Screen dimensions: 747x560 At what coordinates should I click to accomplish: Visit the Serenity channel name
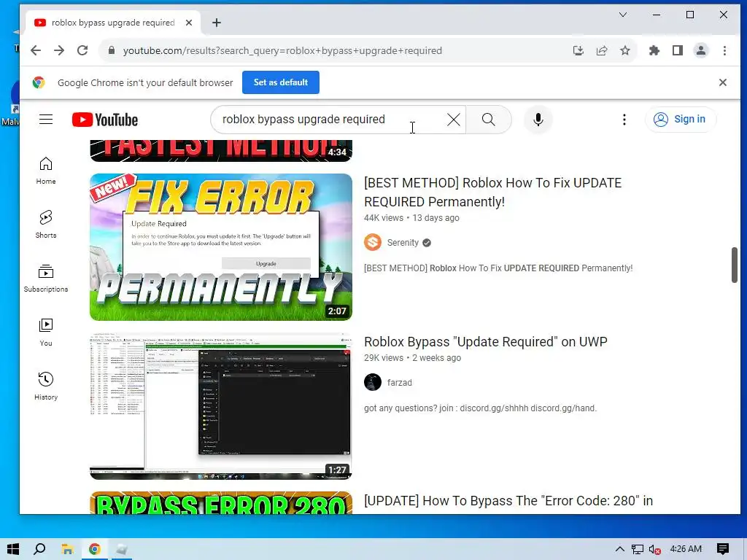pyautogui.click(x=403, y=242)
